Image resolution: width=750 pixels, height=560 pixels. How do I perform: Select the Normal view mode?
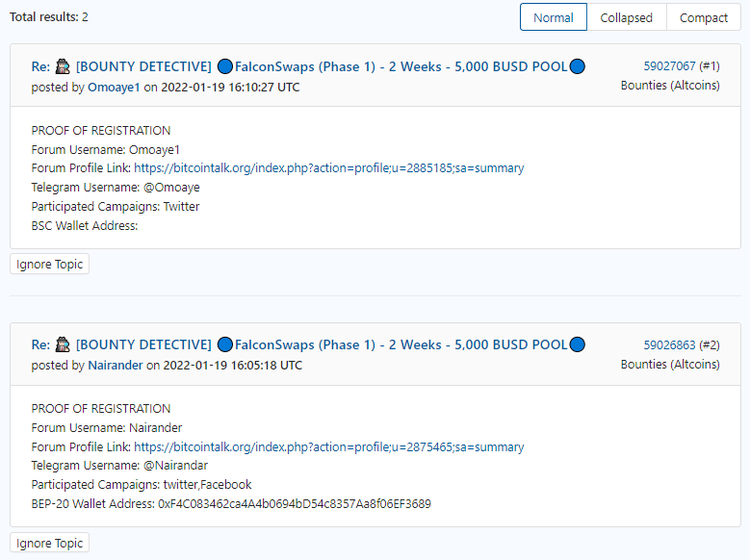[554, 17]
